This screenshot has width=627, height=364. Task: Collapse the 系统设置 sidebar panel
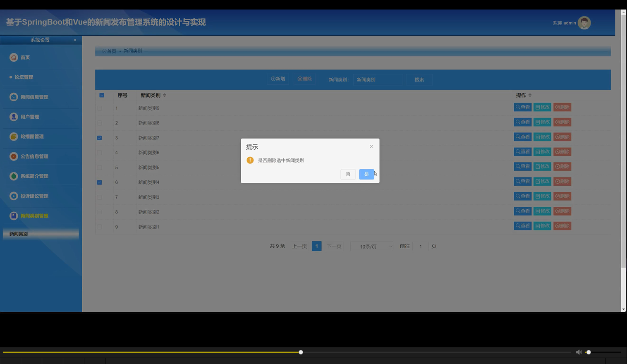(x=75, y=40)
